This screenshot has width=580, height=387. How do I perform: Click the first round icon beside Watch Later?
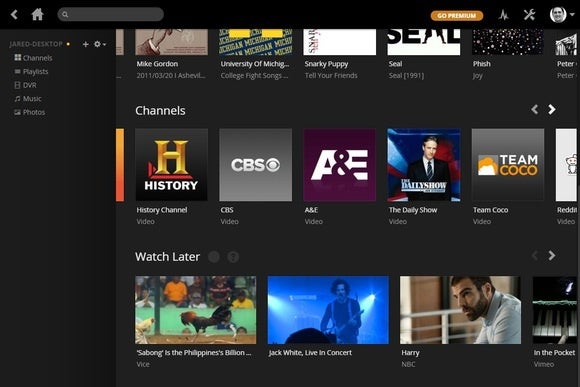214,256
